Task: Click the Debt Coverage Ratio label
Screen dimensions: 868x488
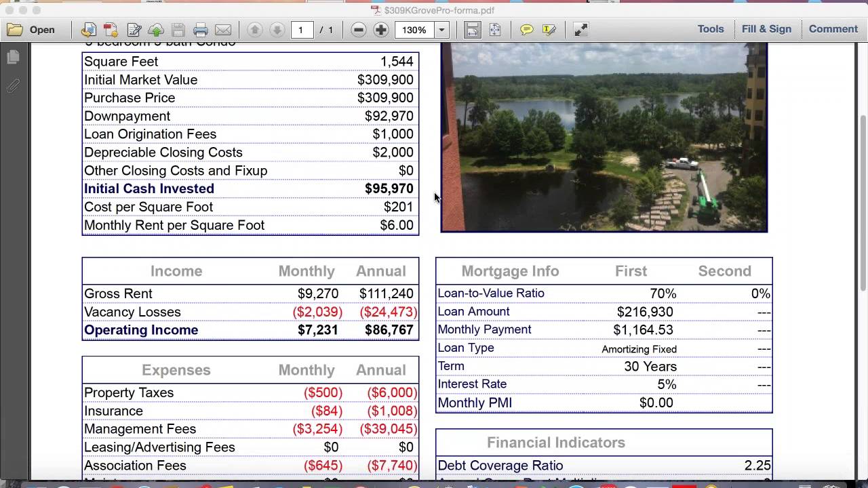Action: [500, 466]
